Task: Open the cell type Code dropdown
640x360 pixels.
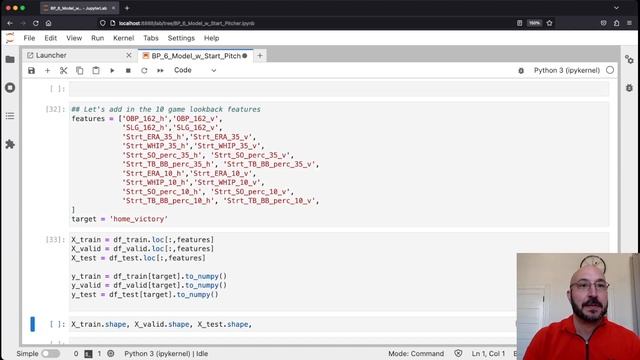Action: pyautogui.click(x=195, y=70)
